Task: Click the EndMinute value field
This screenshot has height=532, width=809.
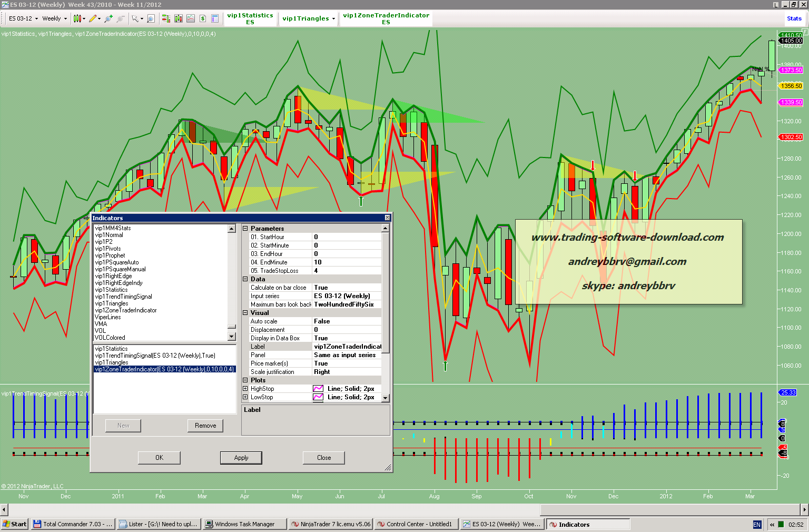Action: pos(347,262)
